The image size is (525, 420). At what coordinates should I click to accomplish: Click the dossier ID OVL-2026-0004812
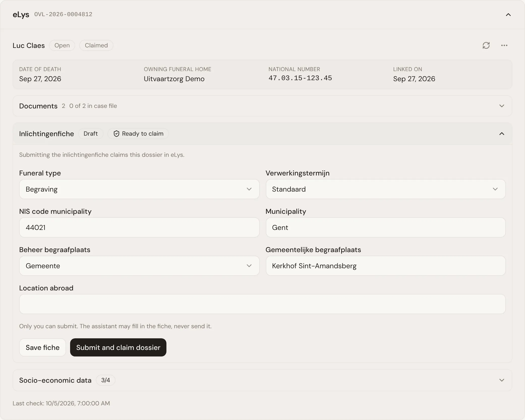(63, 14)
